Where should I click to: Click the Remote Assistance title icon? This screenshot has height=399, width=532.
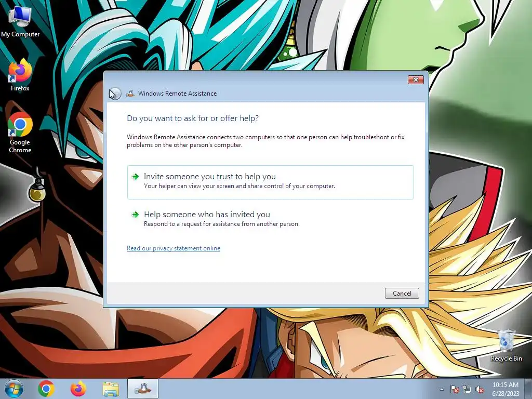point(130,94)
